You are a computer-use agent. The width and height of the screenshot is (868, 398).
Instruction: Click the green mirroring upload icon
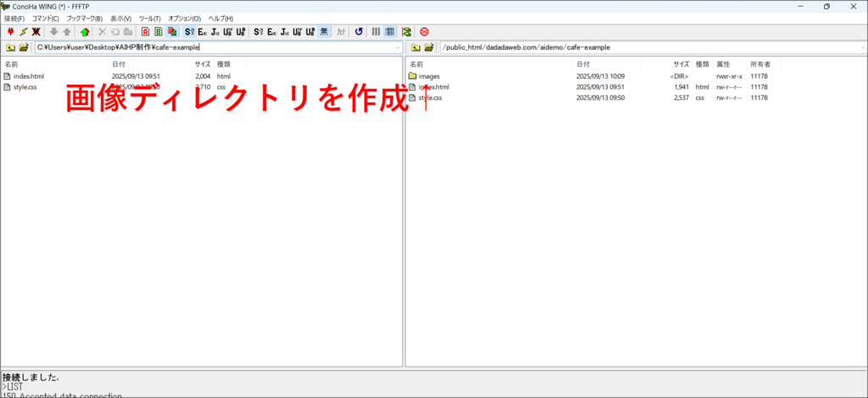point(85,31)
